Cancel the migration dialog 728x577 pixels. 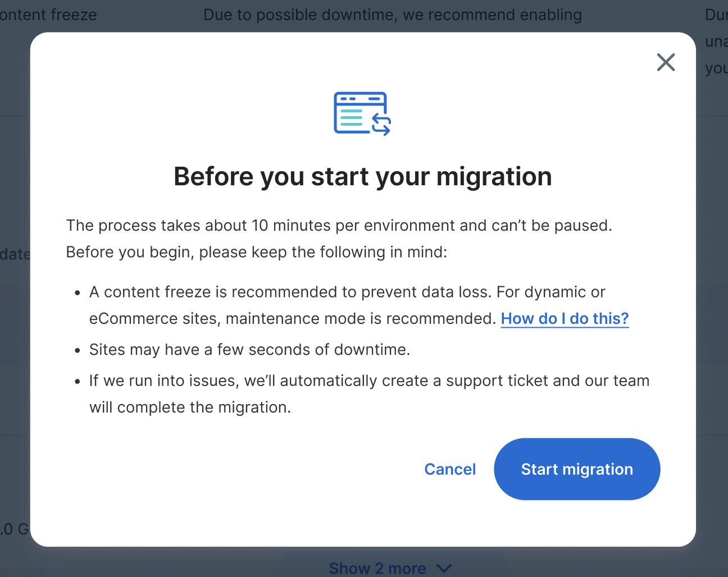450,469
